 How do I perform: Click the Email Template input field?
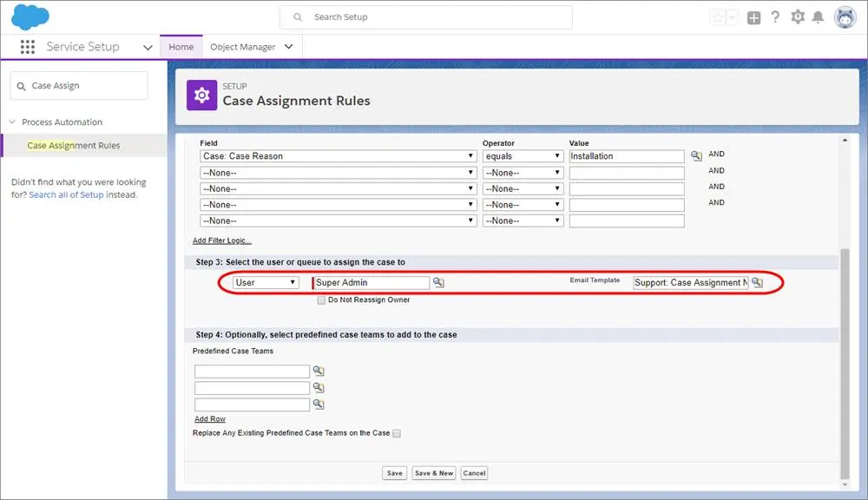point(691,282)
